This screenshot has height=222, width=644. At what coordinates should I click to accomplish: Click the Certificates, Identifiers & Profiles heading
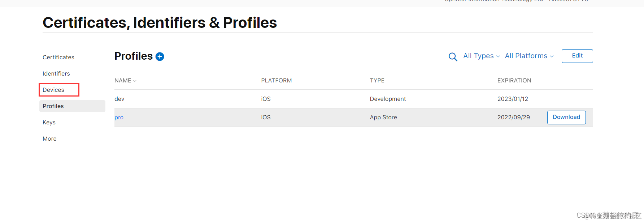[x=160, y=23]
